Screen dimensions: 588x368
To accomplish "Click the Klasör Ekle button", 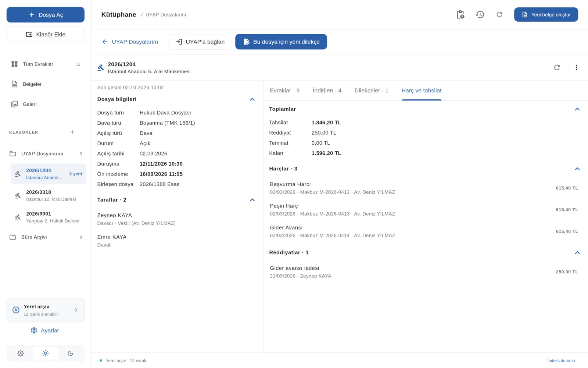I will (x=46, y=34).
